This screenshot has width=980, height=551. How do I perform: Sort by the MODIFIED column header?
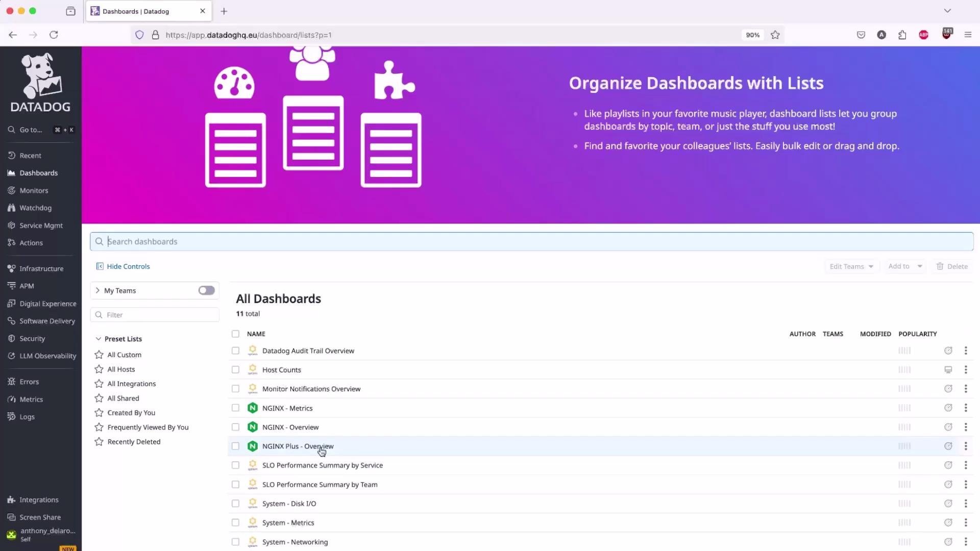tap(875, 334)
